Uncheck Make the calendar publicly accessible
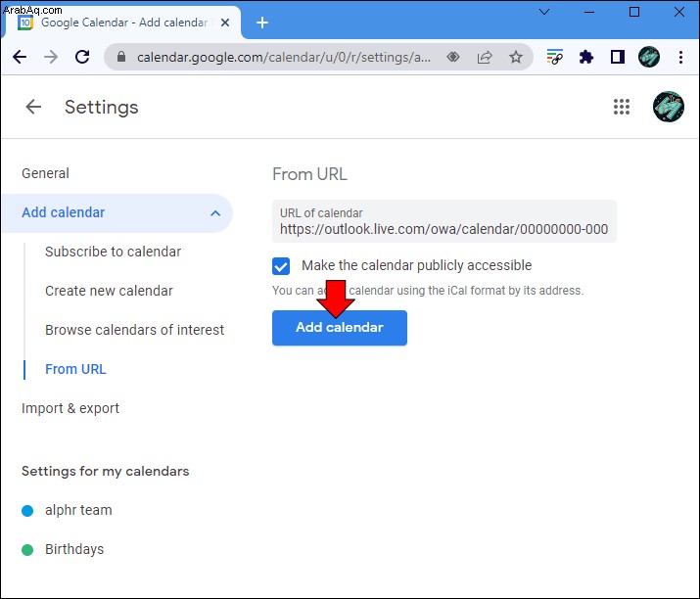Viewport: 700px width, 599px height. (281, 266)
